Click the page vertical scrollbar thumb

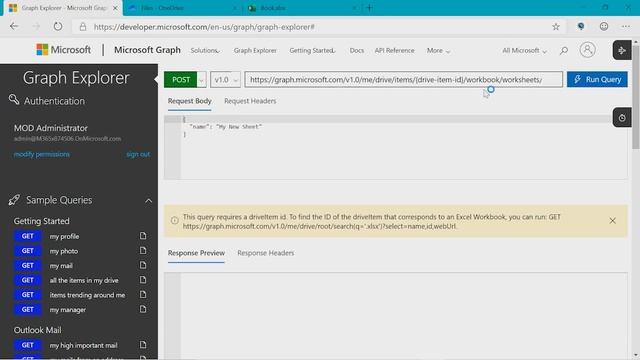[636, 97]
